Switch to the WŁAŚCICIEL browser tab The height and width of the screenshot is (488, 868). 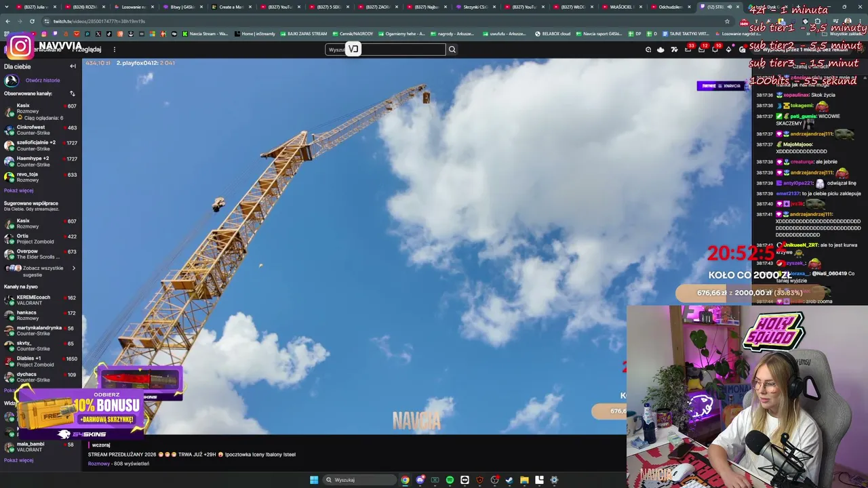click(x=622, y=7)
